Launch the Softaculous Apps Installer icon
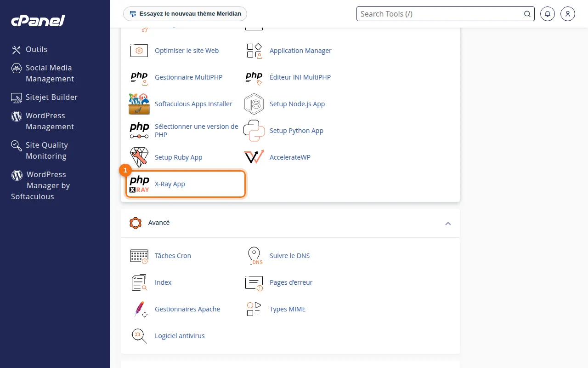This screenshot has height=368, width=588. (139, 104)
